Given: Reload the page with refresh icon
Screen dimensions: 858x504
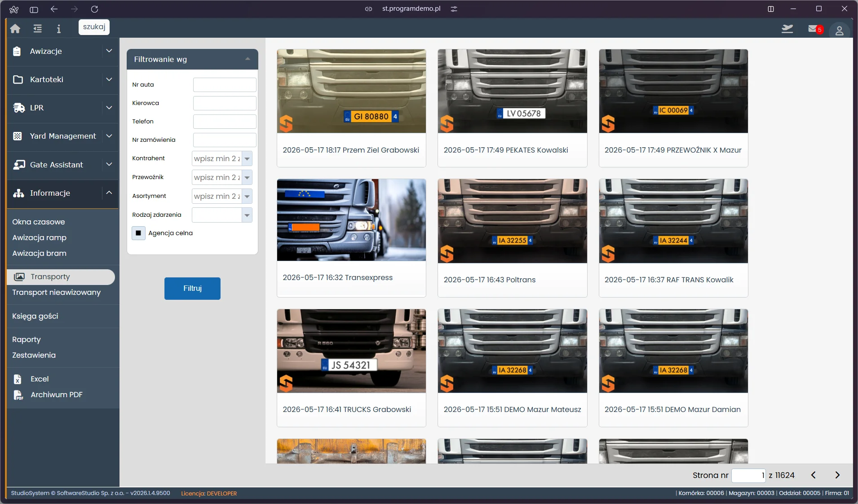Looking at the screenshot, I should pos(94,9).
